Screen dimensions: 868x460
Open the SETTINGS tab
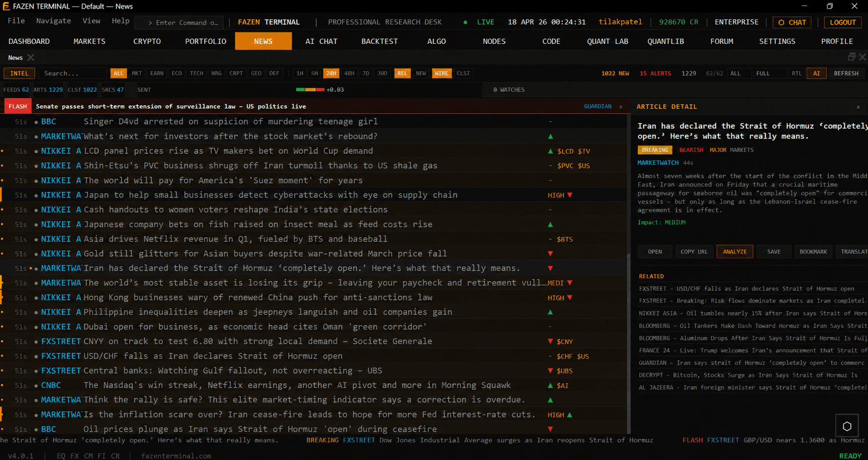click(777, 41)
